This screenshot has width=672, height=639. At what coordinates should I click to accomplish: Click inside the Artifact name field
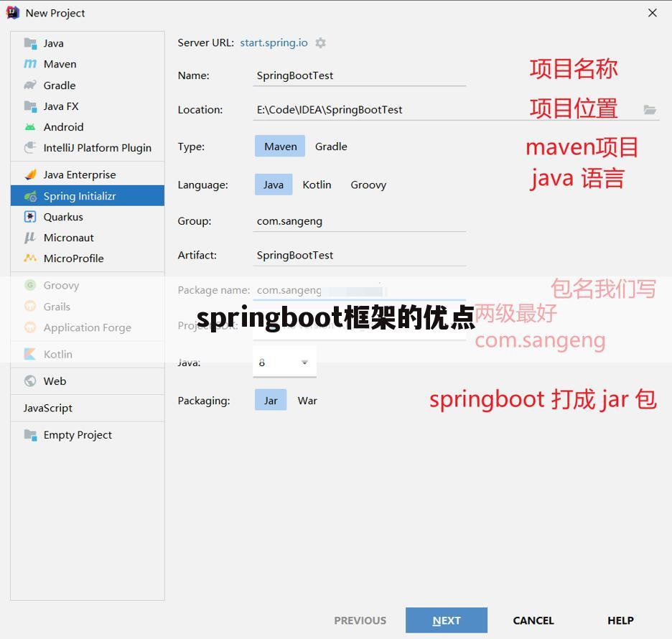[359, 255]
